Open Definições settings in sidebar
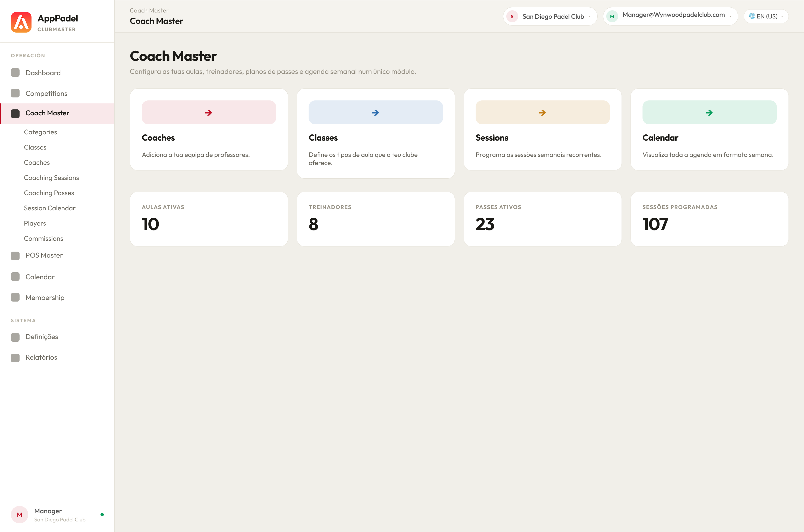 [57, 337]
